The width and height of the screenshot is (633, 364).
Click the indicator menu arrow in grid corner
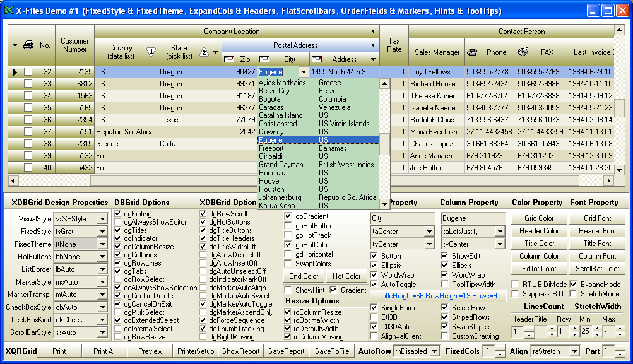(15, 45)
